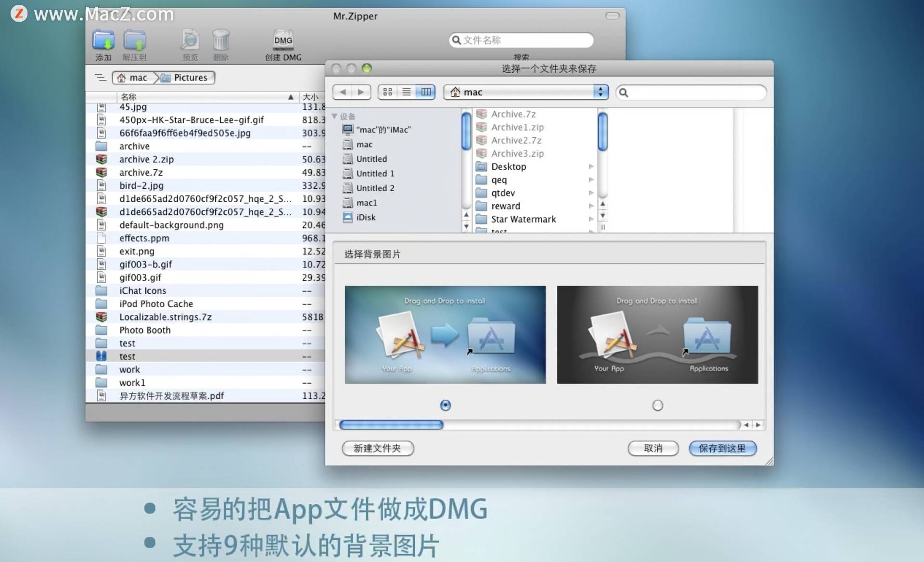Click the pill button in Mr.Zipper's title bar
This screenshot has width=924, height=562.
612,16
